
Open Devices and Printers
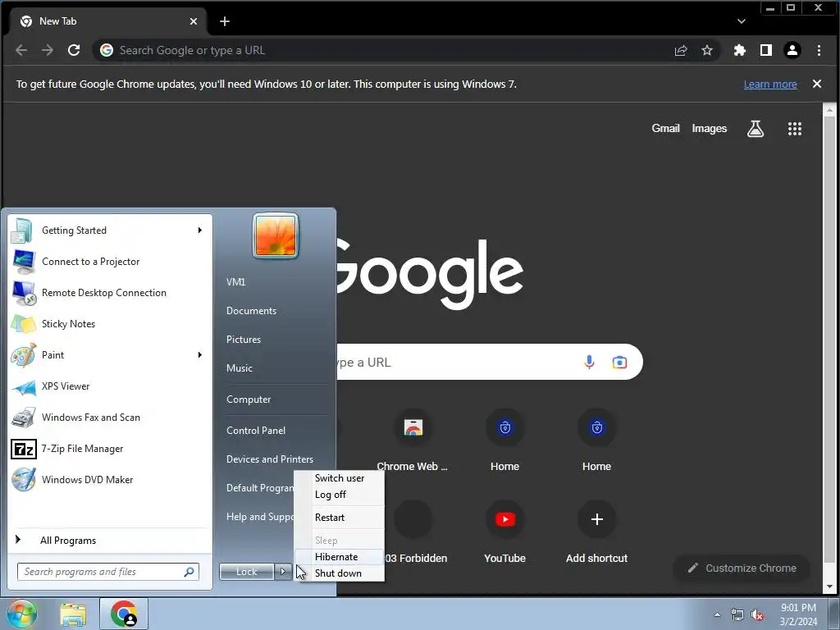pos(269,459)
